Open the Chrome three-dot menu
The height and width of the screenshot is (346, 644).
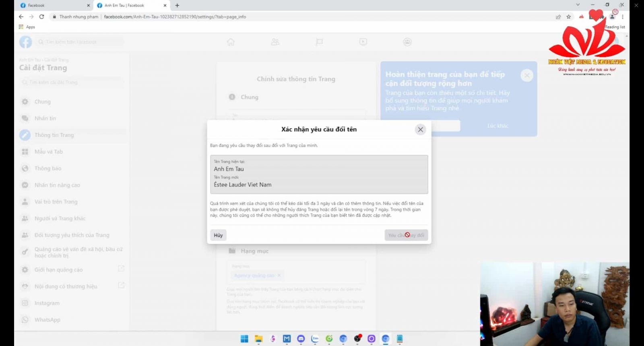[623, 17]
